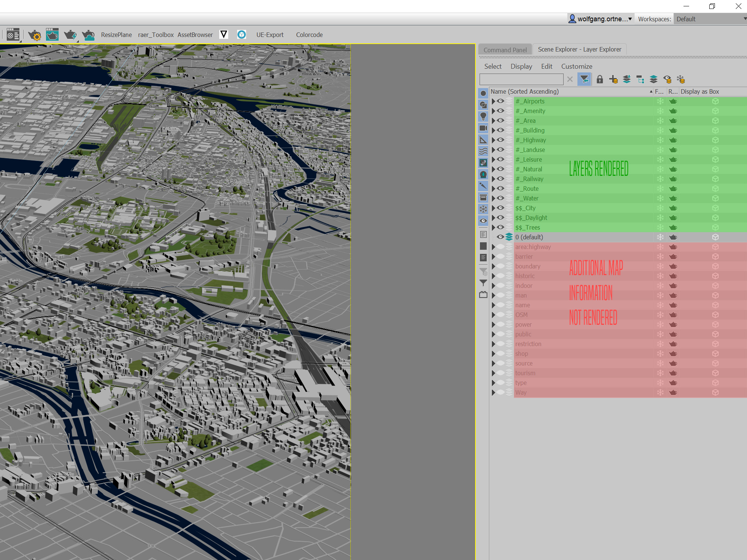This screenshot has width=747, height=560.
Task: Toggle Display as Box for #_Railway layer
Action: point(715,179)
